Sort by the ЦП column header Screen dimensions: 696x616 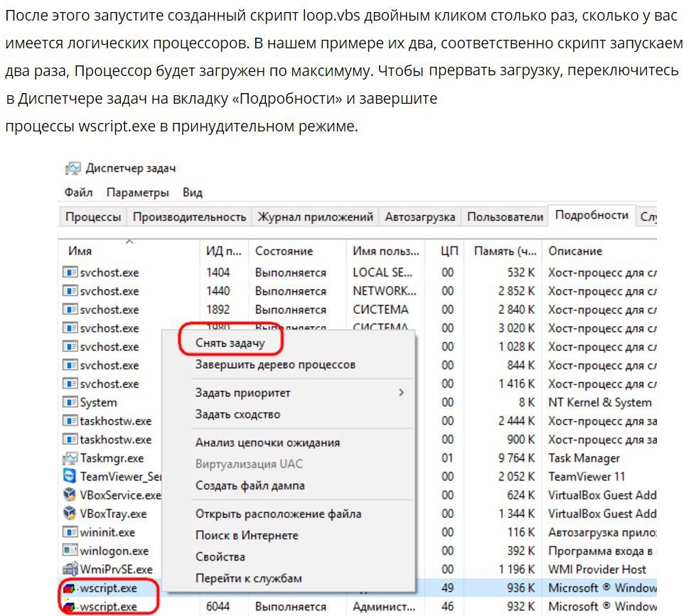[445, 251]
